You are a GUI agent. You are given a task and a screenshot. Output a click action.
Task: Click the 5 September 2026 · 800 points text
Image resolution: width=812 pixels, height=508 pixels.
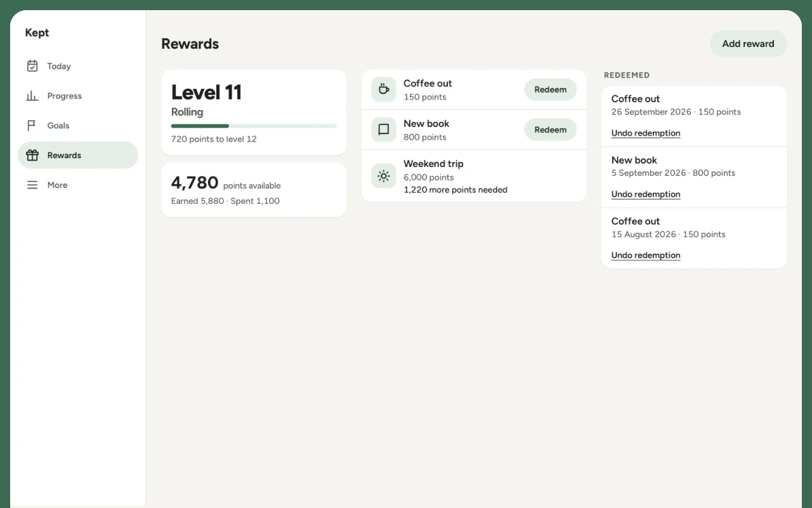[x=673, y=173]
